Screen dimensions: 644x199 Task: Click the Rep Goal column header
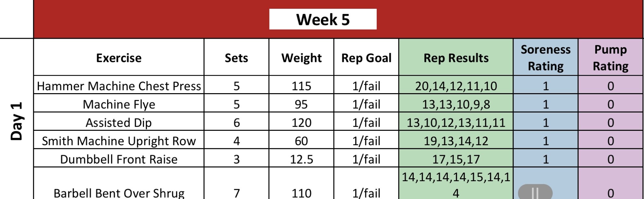(366, 58)
